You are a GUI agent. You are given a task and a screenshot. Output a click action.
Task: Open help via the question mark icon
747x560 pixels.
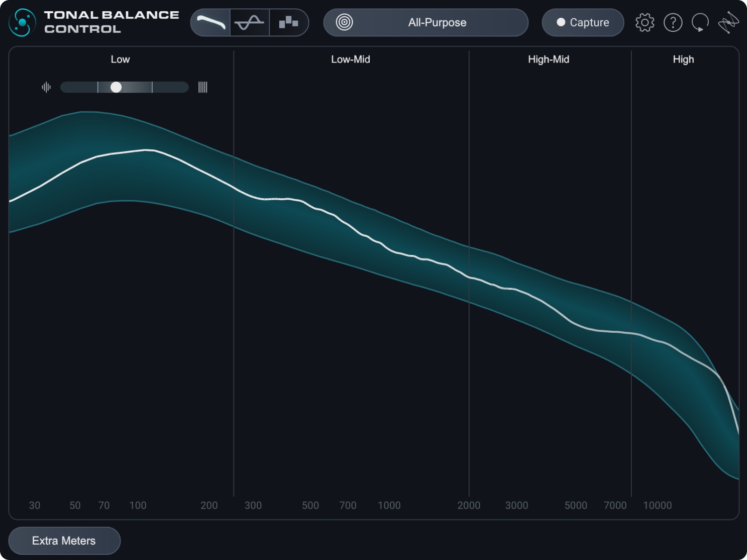click(673, 22)
